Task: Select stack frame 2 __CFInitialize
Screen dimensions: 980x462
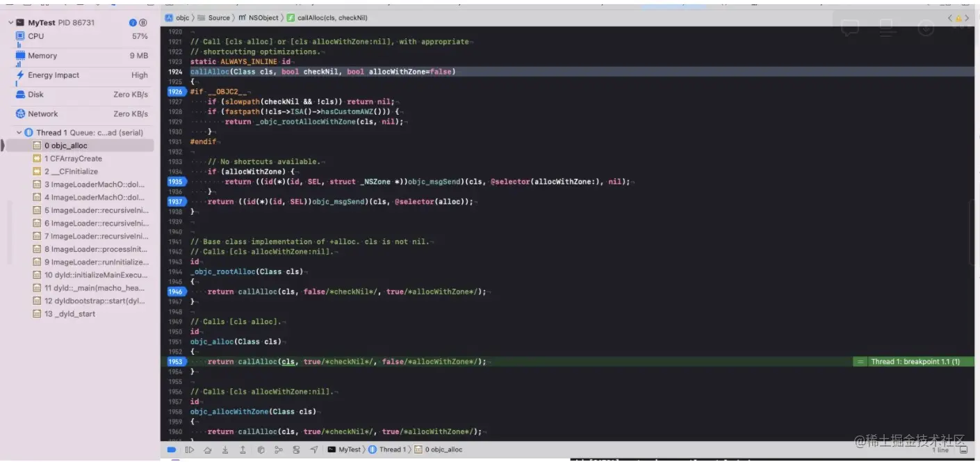Action: pos(70,170)
